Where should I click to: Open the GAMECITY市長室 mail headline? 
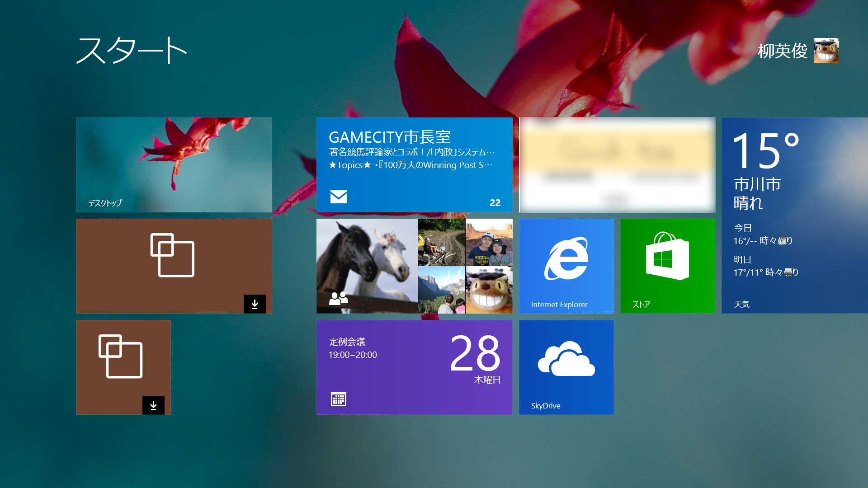(x=389, y=137)
